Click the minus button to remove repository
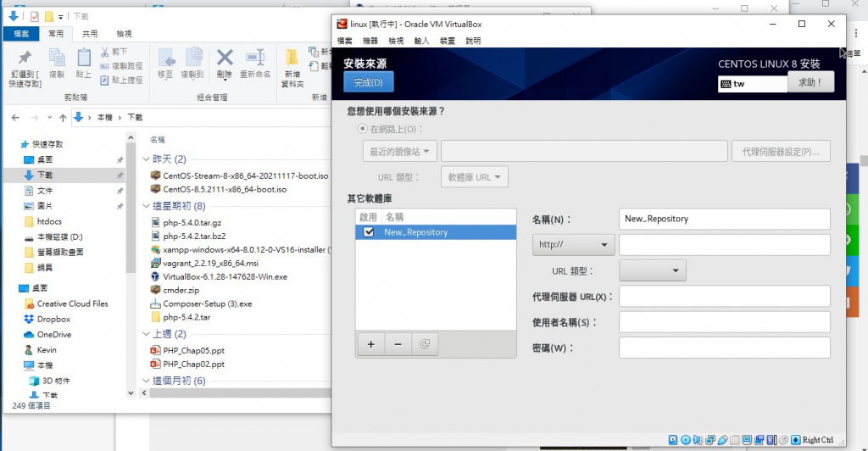868x451 pixels. point(398,344)
